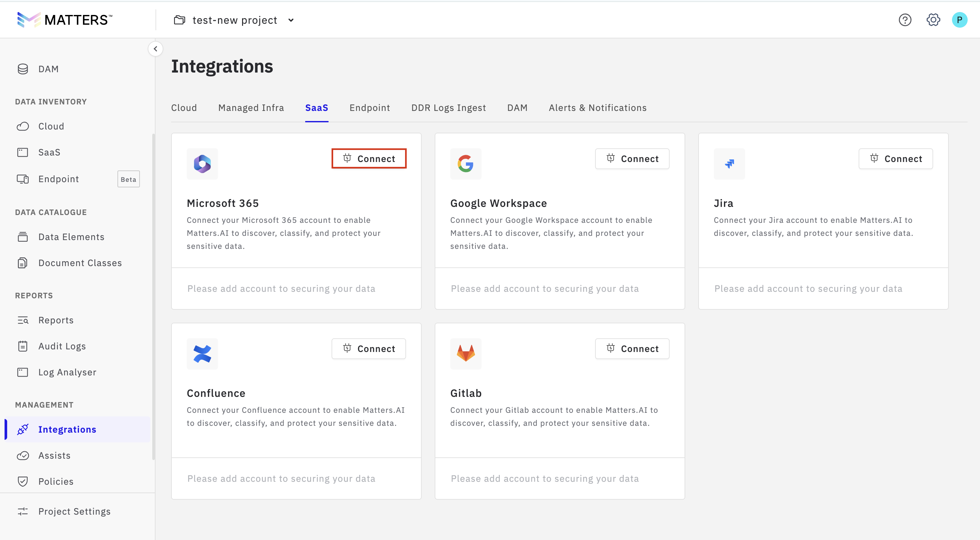The image size is (980, 540).
Task: Click the Policies shield icon
Action: pos(23,481)
